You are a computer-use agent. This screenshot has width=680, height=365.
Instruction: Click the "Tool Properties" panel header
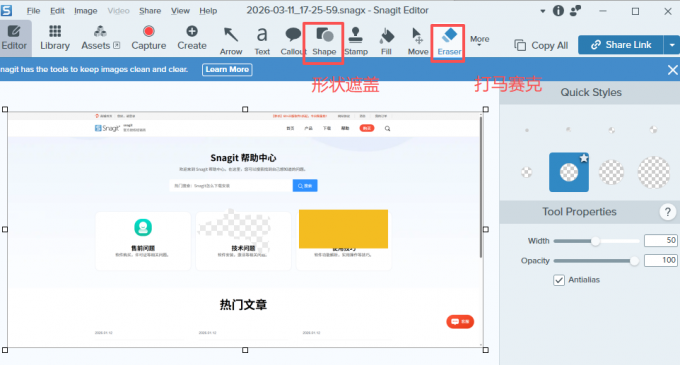tap(579, 212)
